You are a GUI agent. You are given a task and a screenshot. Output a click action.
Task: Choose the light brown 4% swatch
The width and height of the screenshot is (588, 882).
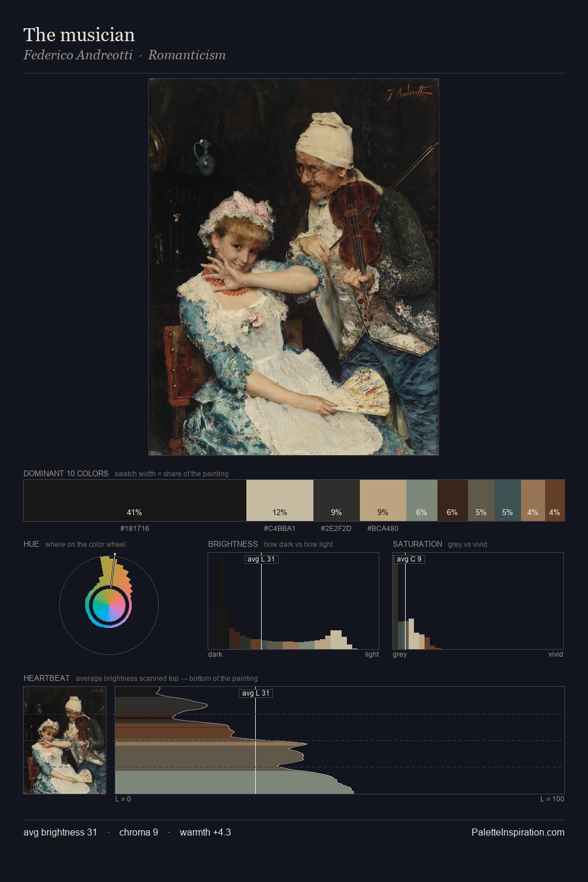(533, 500)
